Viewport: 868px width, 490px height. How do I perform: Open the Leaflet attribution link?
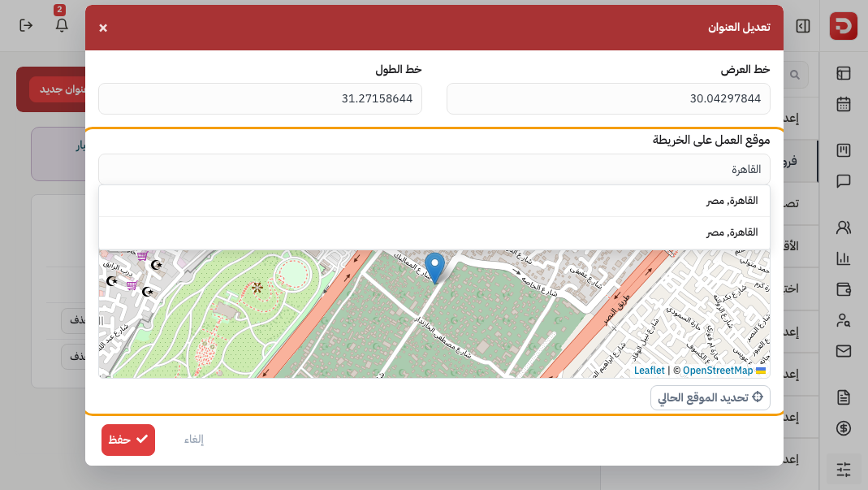(x=649, y=371)
